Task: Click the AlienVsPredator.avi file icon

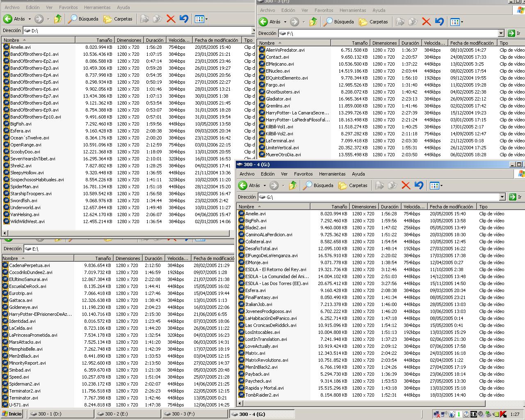Action: click(x=262, y=50)
